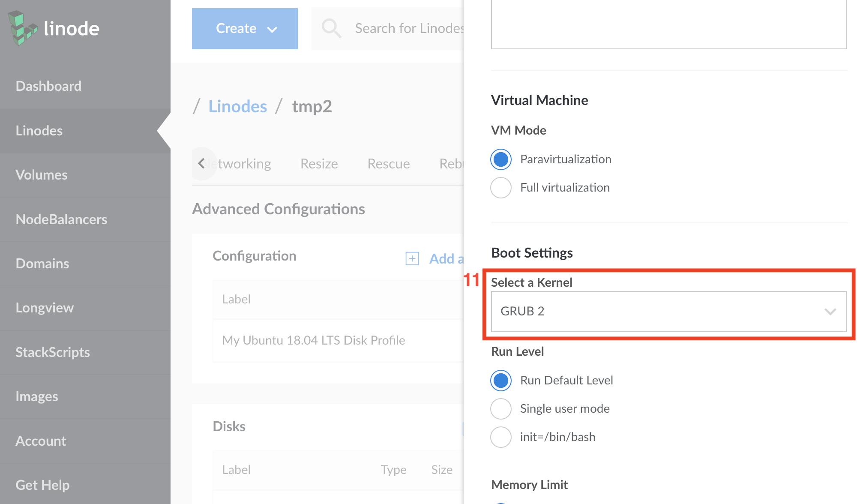
Task: Open StackScripts in the sidebar
Action: click(x=85, y=352)
